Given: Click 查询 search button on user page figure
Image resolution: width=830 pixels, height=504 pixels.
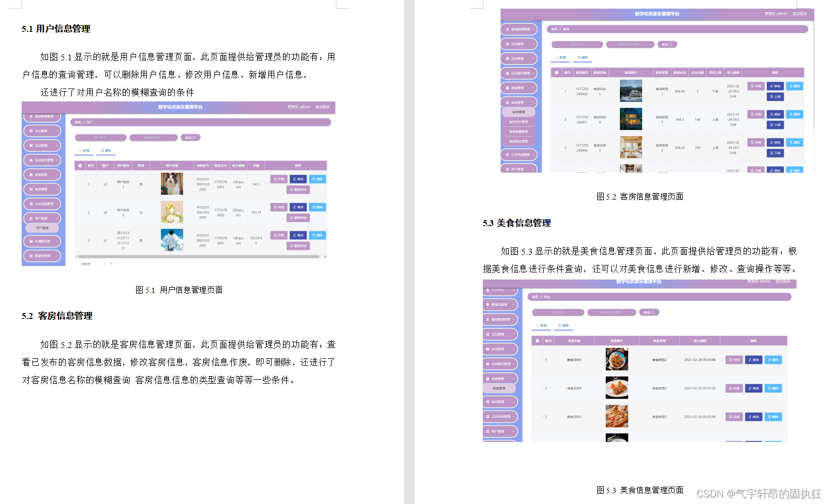Looking at the screenshot, I should 191,138.
